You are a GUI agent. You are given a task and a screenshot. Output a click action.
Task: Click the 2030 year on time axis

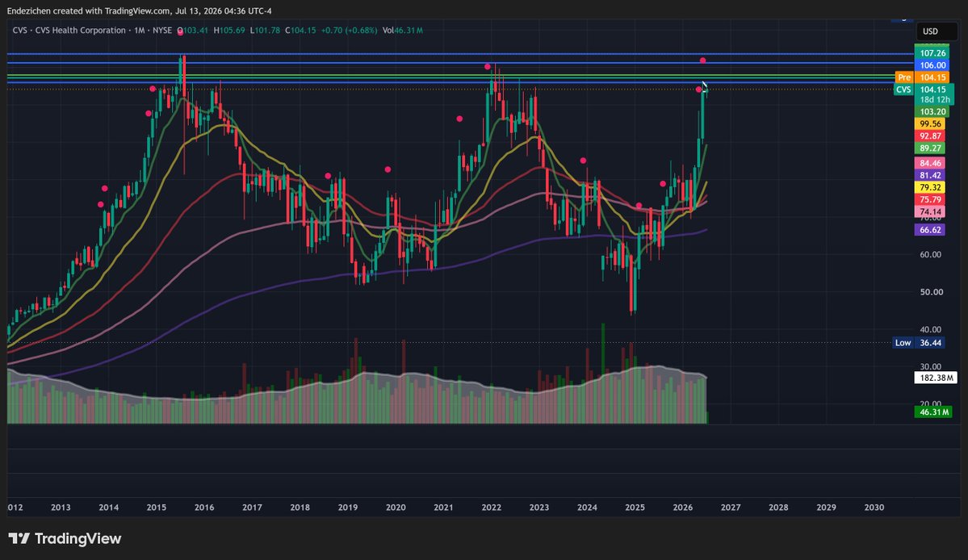tap(874, 507)
